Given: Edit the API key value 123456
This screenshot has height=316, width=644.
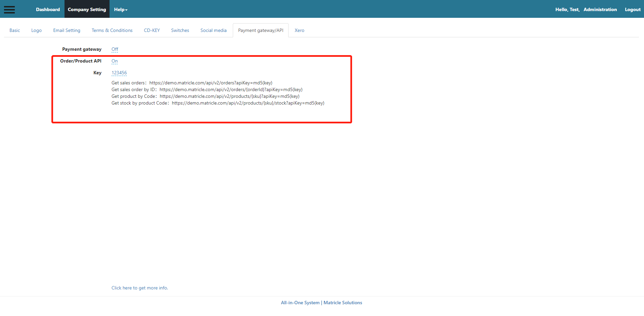Looking at the screenshot, I should pos(119,73).
